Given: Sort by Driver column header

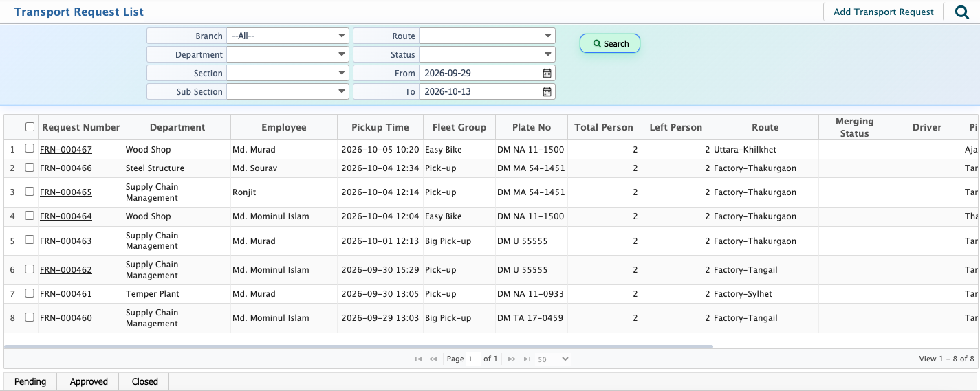Looking at the screenshot, I should click(927, 127).
